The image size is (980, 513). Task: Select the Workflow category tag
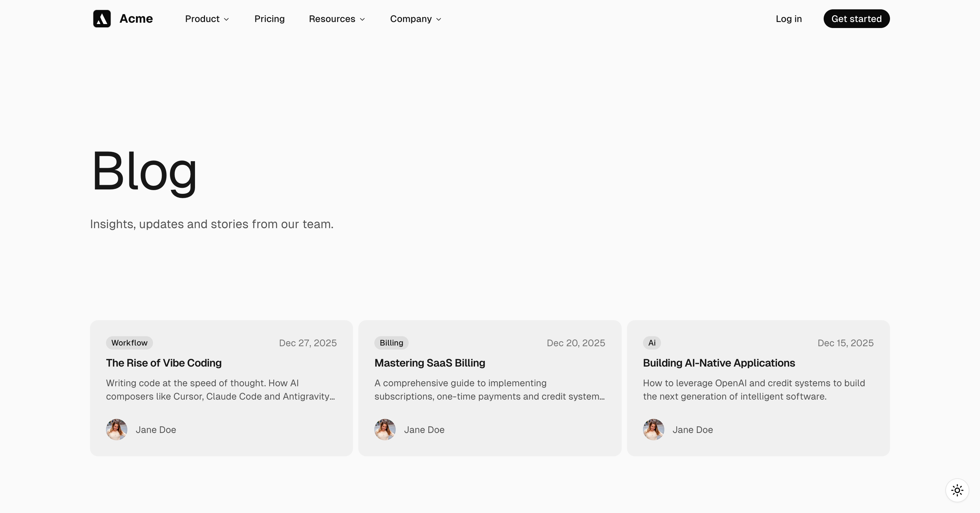129,343
